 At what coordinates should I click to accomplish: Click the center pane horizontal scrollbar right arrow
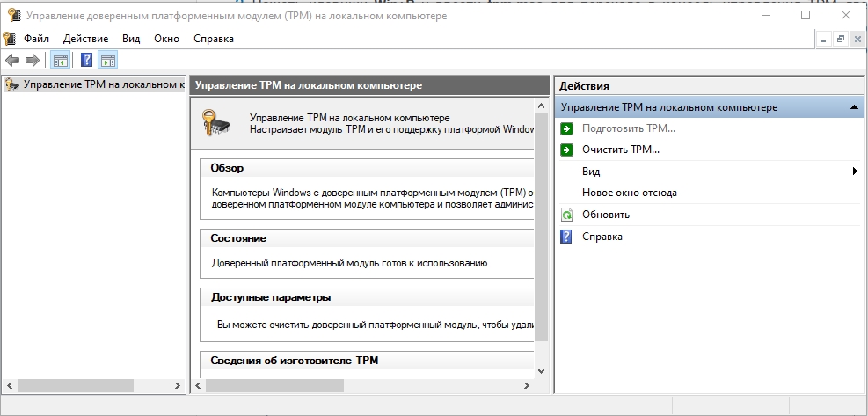coord(527,385)
